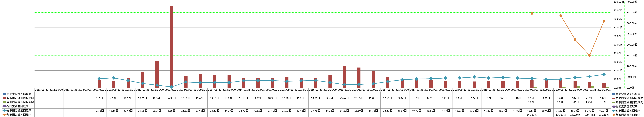Screen dimensions: 644x117
Task: Click the teal diamond marker at 2012/06/30
Action: pyautogui.click(x=99, y=79)
